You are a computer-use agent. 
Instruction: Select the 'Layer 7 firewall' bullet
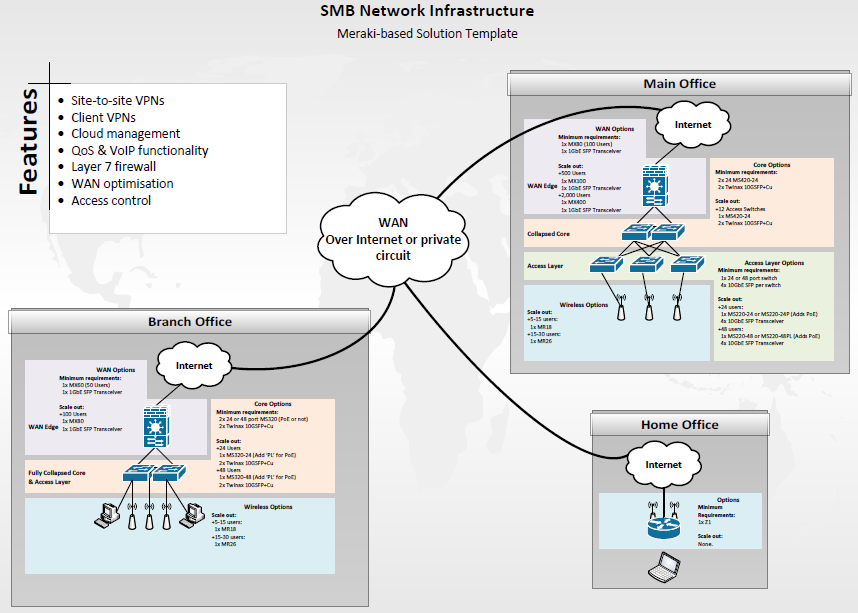(x=113, y=167)
